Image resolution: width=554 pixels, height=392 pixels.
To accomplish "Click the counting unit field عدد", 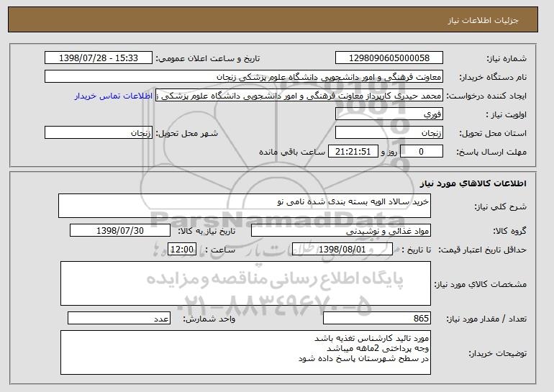I will tap(119, 318).
